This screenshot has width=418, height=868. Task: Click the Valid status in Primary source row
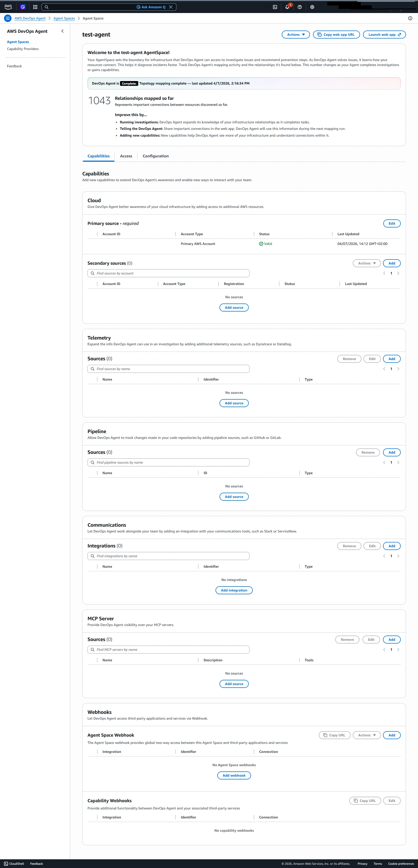265,244
